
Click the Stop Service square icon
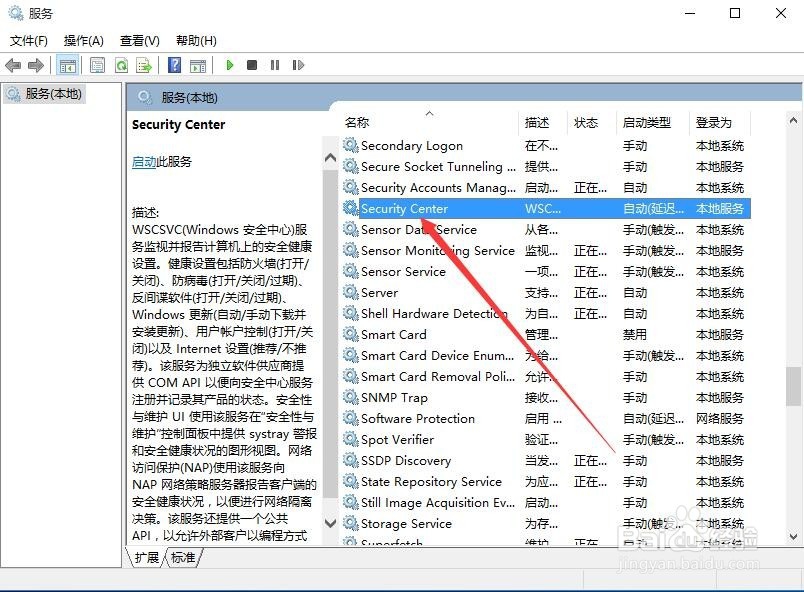click(x=252, y=65)
